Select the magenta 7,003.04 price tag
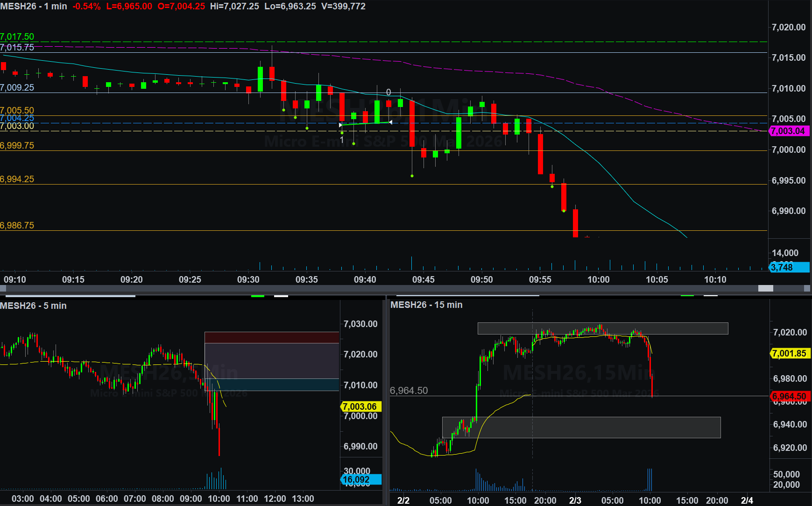Image resolution: width=812 pixels, height=506 pixels. pos(788,131)
